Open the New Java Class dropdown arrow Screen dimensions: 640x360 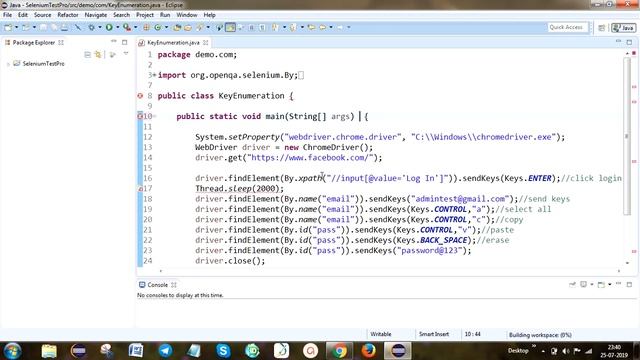coord(166,27)
